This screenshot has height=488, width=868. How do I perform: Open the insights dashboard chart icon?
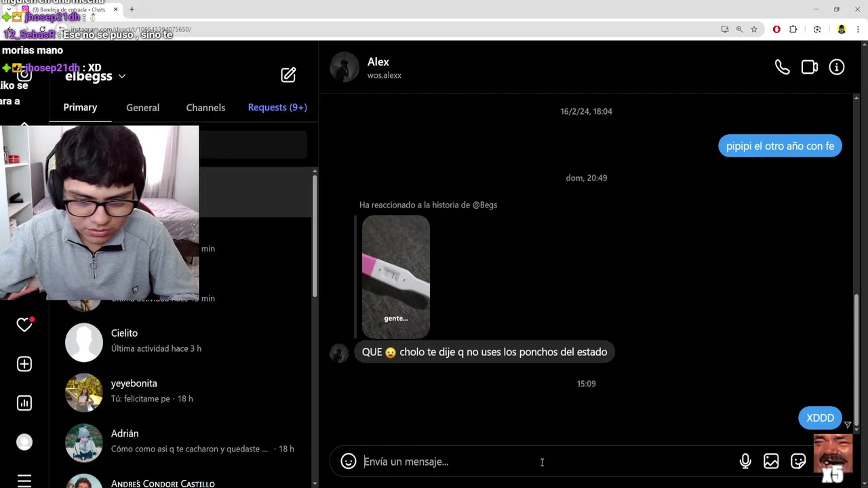pyautogui.click(x=24, y=403)
